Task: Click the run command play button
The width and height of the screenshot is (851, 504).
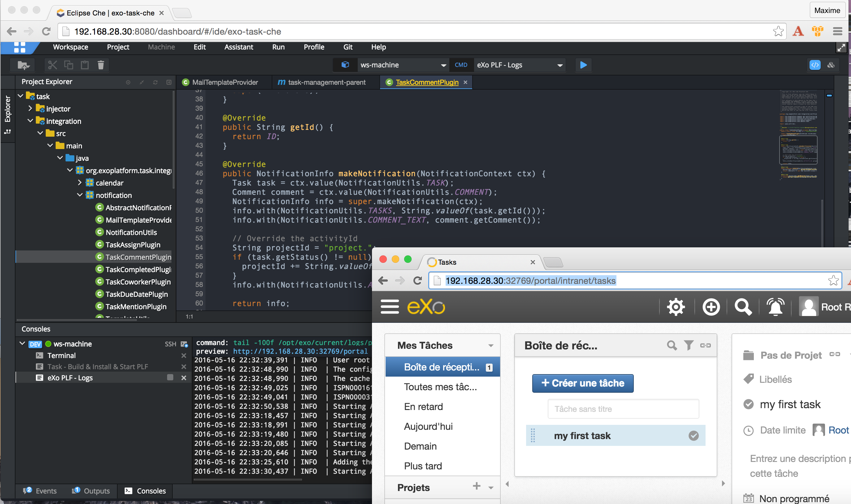Action: [583, 65]
